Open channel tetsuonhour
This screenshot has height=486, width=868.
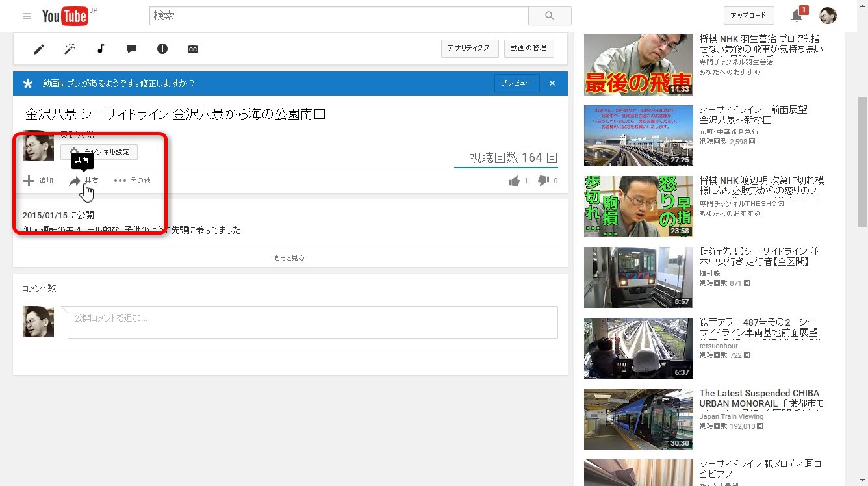[719, 346]
